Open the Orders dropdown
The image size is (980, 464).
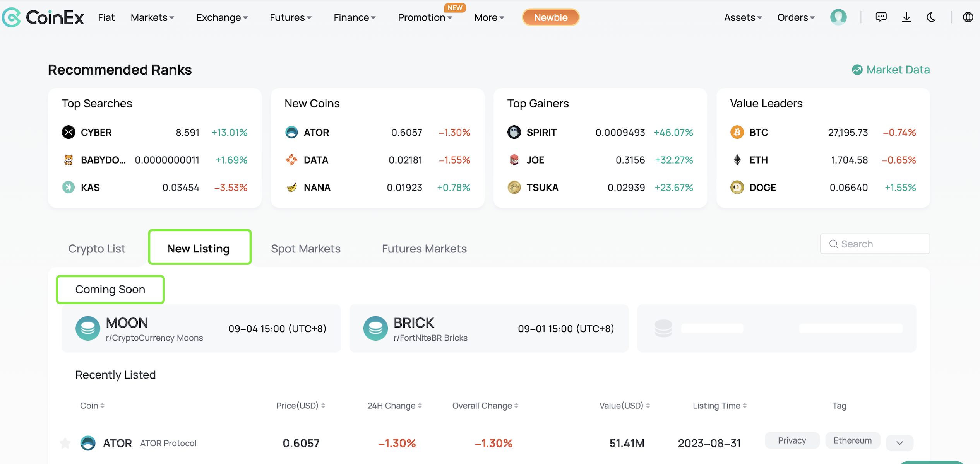(796, 17)
